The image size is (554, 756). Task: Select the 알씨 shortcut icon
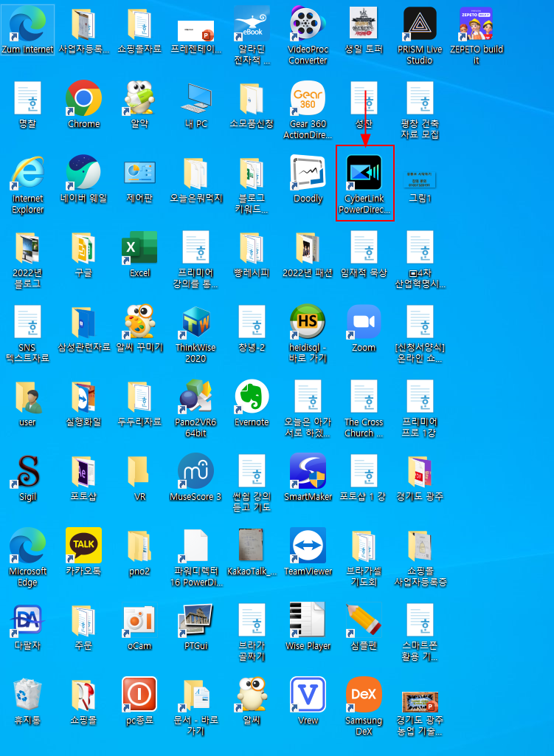click(252, 695)
